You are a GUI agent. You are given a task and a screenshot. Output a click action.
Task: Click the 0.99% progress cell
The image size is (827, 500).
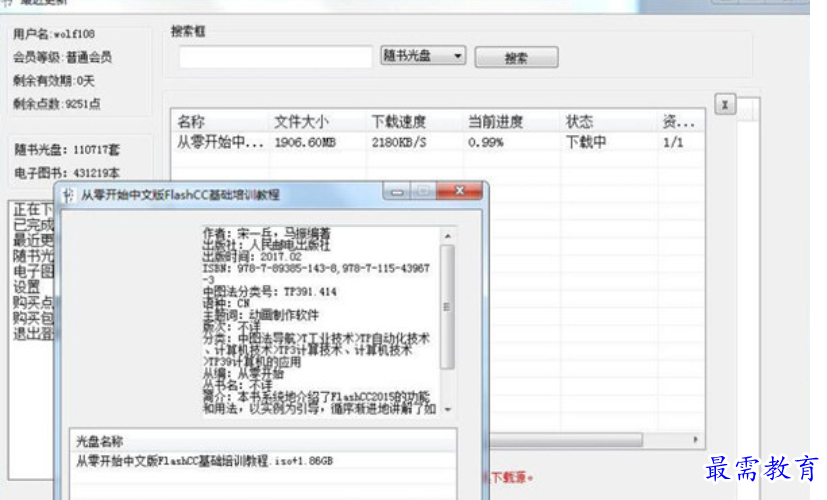click(x=486, y=142)
